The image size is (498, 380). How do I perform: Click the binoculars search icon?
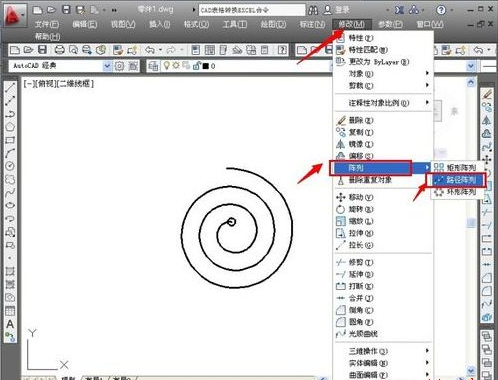pos(313,10)
